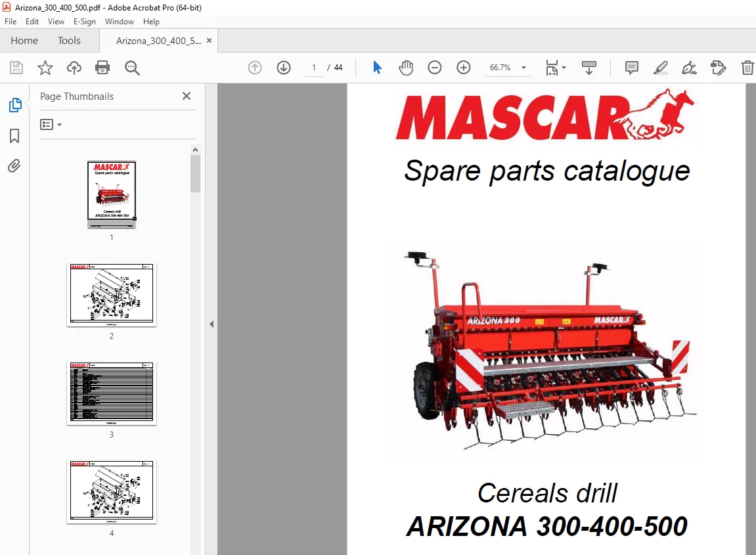756x555 pixels.
Task: Open thumbnail options menu dropdown
Action: click(51, 125)
